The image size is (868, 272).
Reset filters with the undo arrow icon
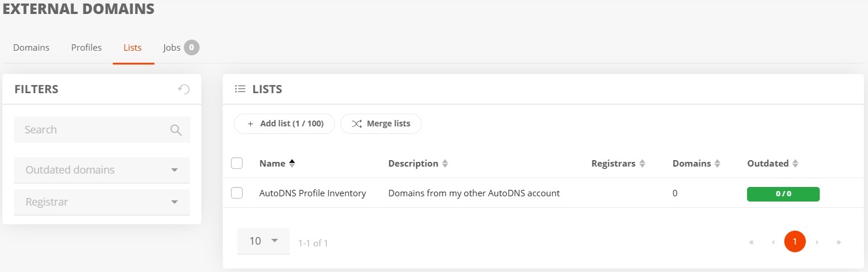pos(184,89)
